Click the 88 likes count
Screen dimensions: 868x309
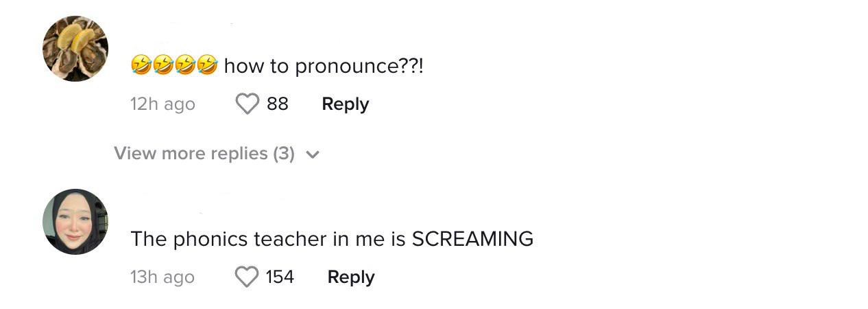(278, 104)
